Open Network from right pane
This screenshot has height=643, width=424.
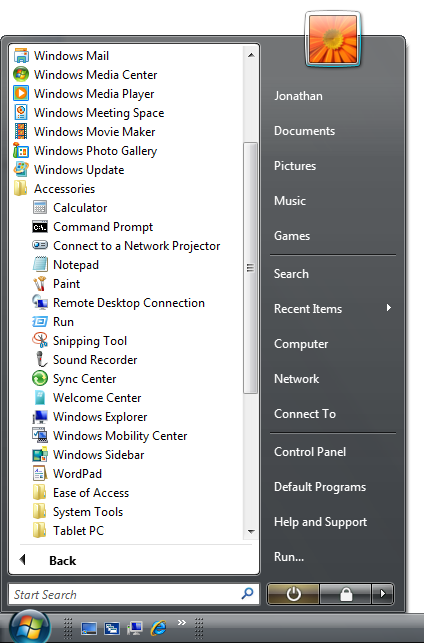(x=296, y=379)
